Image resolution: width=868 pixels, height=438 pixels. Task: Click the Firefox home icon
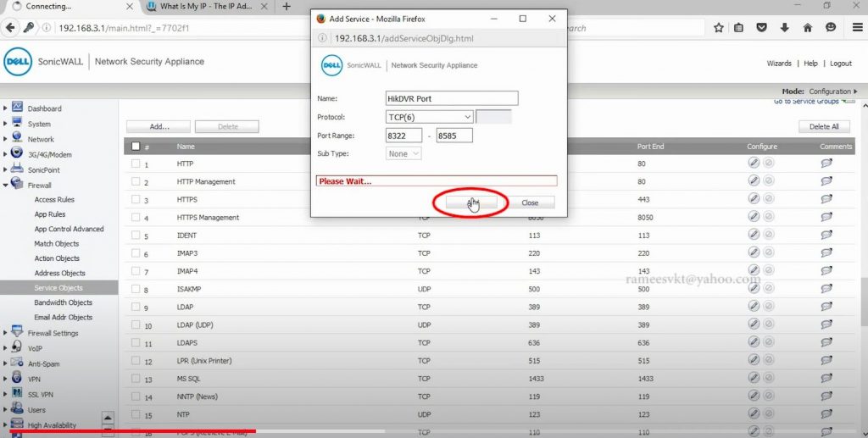[808, 28]
